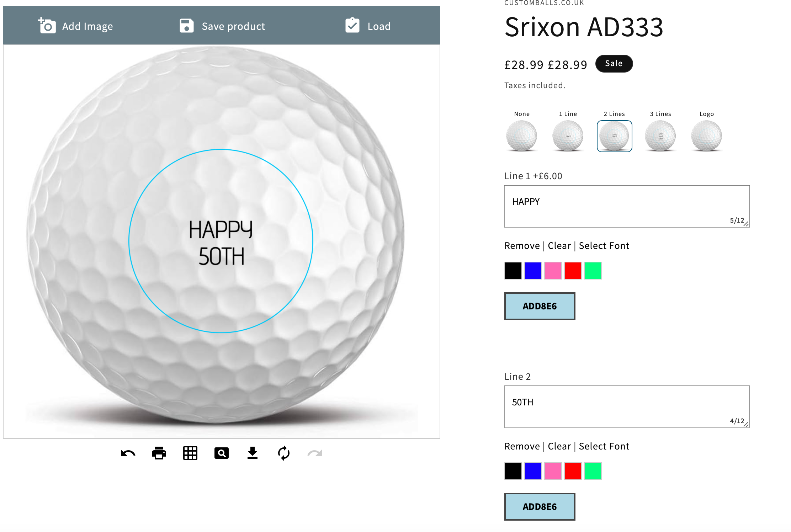Open Select Font for Line 1
This screenshot has width=791, height=532.
[604, 246]
